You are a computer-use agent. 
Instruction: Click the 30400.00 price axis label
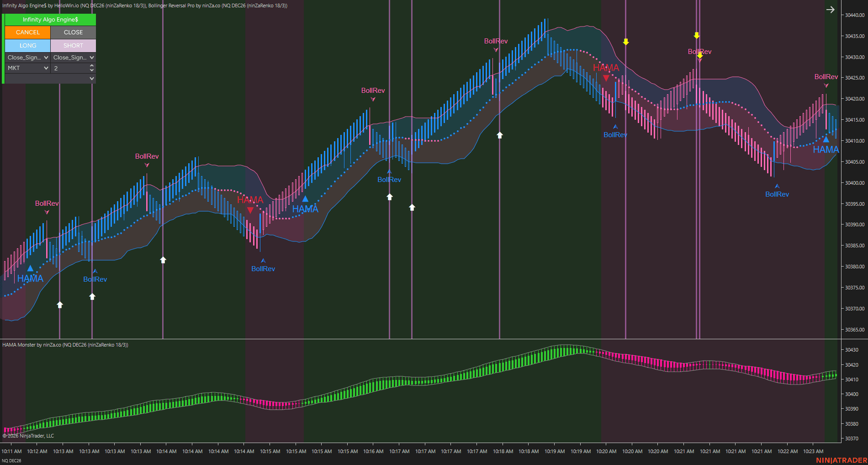point(854,183)
